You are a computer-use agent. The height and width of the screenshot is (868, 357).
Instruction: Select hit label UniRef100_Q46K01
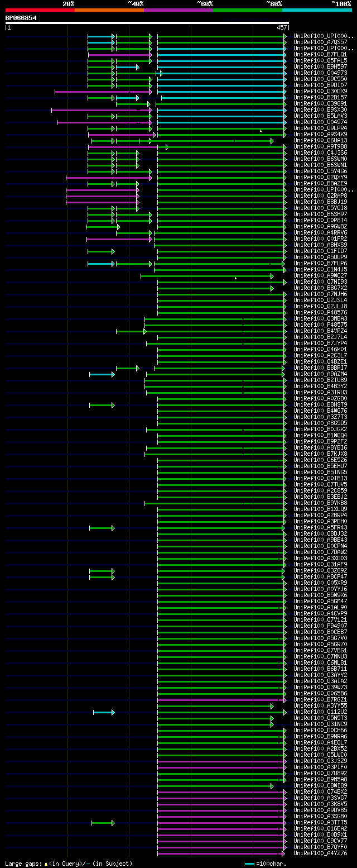pos(320,349)
